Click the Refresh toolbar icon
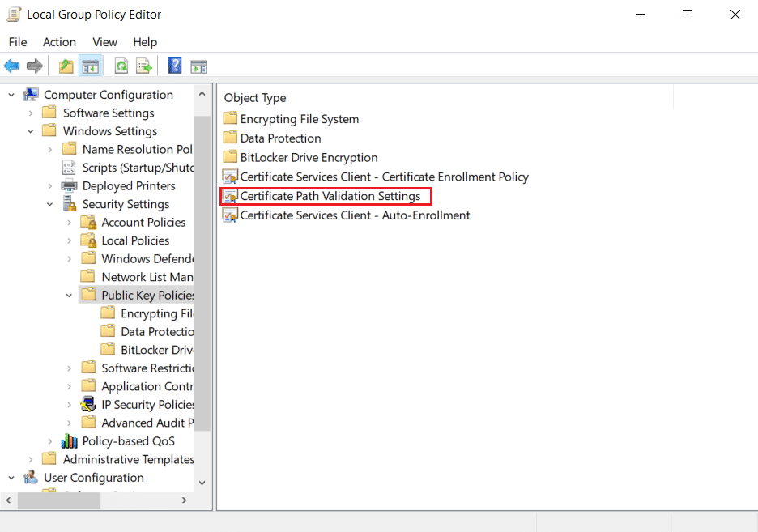Image resolution: width=758 pixels, height=532 pixels. point(121,66)
